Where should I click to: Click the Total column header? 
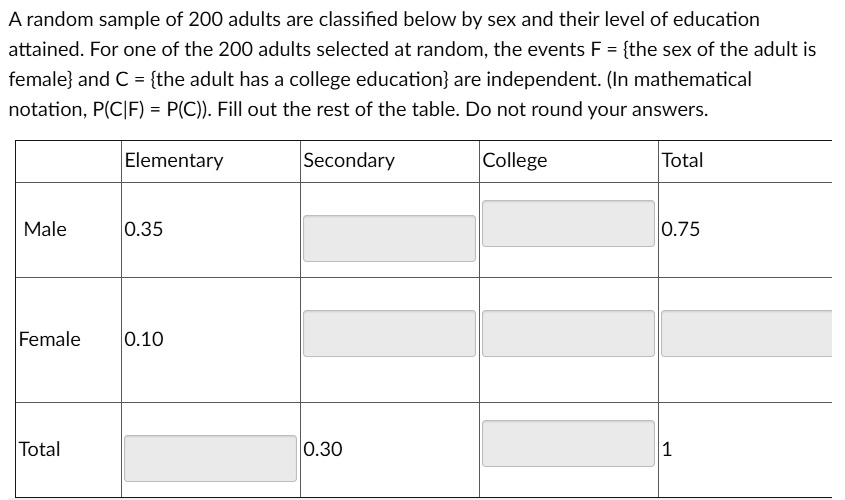[683, 160]
